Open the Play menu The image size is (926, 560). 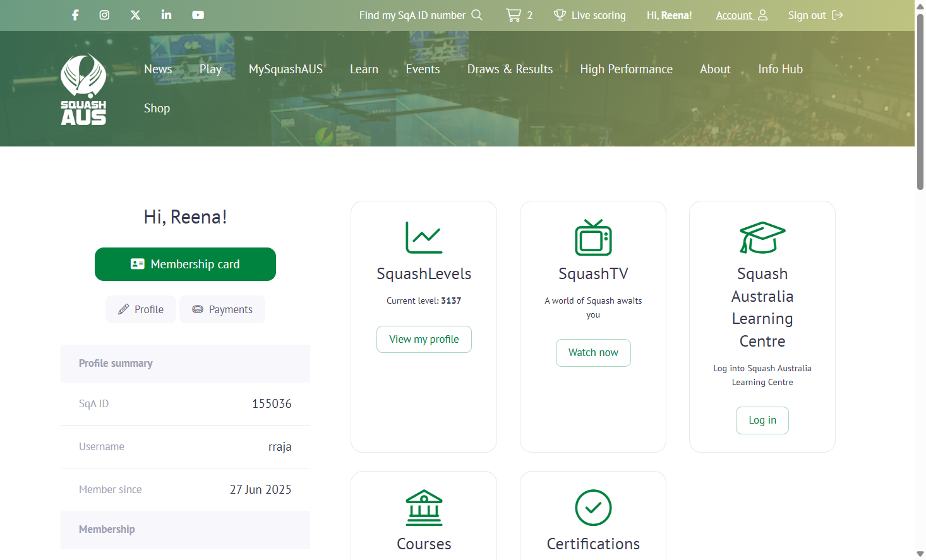point(210,69)
